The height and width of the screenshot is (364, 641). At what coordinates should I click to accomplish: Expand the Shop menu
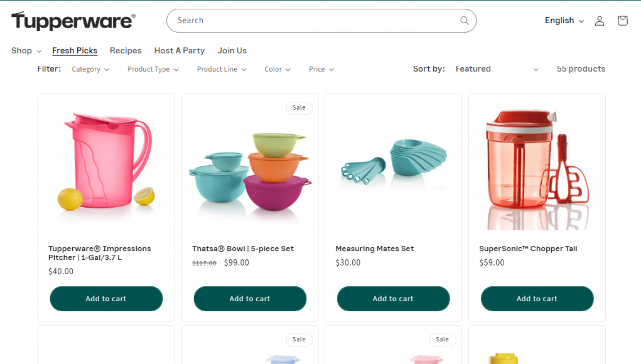pos(26,51)
